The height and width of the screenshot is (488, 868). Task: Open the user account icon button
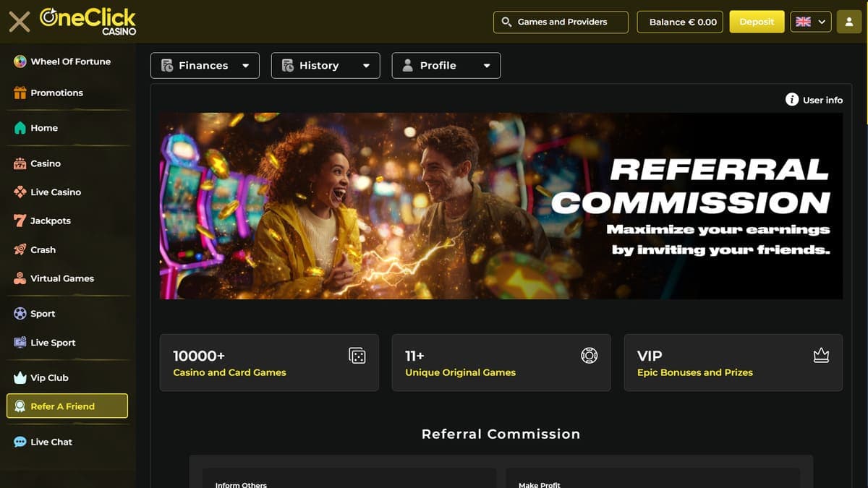[849, 22]
